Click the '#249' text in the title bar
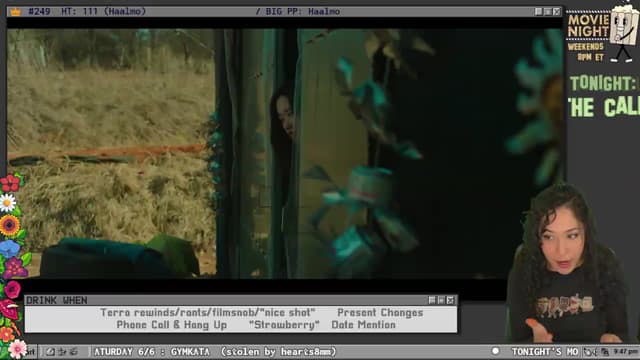 tap(40, 11)
